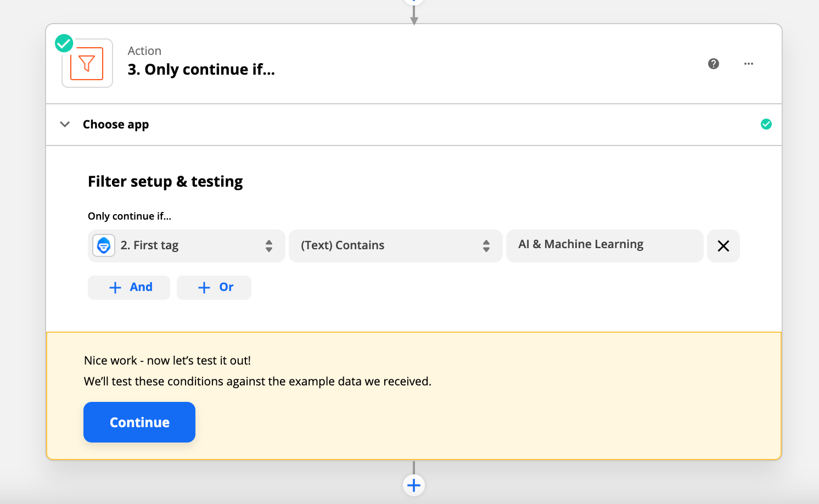Click the "AI & Machine Learning" value field
This screenshot has width=819, height=504.
click(604, 245)
